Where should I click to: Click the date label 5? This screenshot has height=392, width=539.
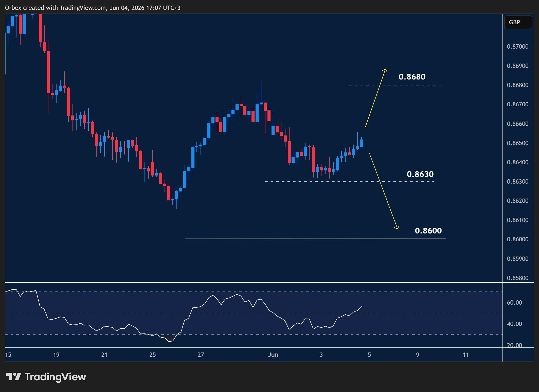(369, 355)
